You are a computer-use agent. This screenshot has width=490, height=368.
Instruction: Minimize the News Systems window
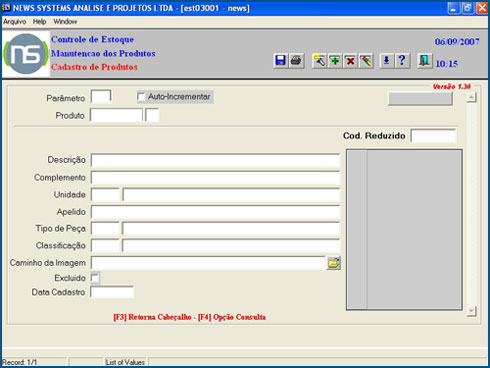point(453,8)
